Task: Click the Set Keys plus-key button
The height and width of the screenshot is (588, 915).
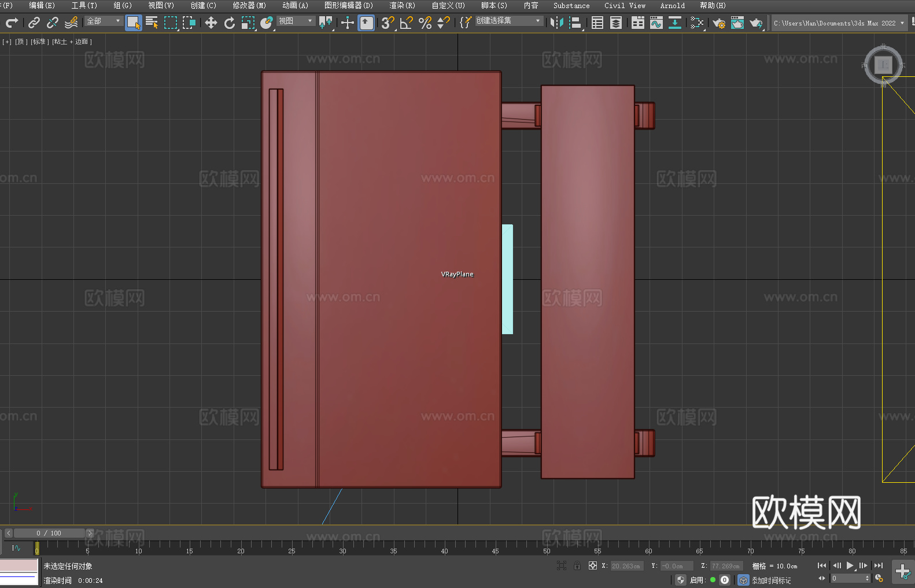Action: (x=903, y=572)
